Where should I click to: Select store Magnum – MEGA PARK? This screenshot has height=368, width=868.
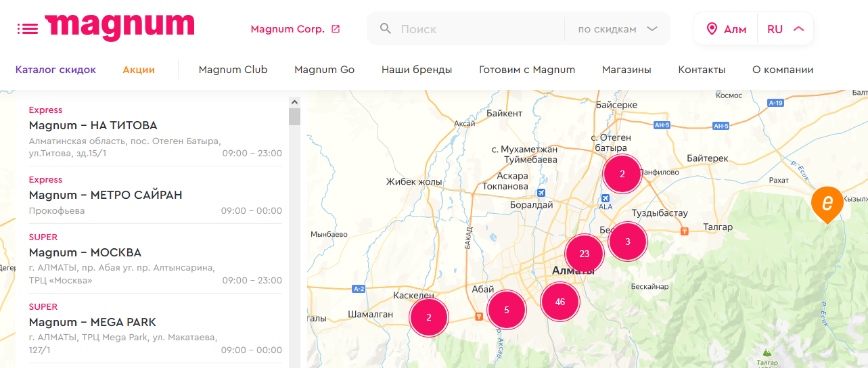pyautogui.click(x=93, y=323)
